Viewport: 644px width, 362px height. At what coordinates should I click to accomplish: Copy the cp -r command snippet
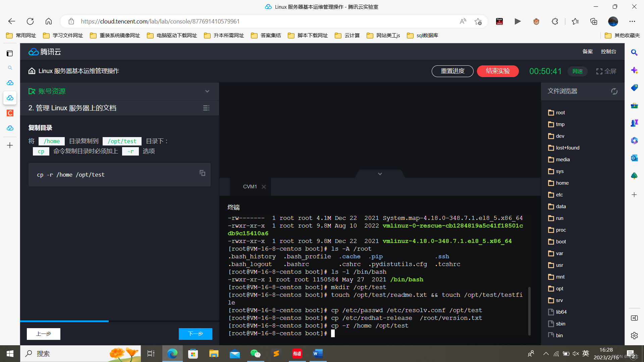pos(202,173)
